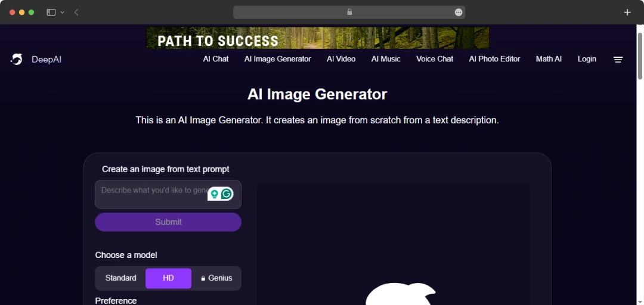Expand the sidebar dropdown chevron
The image size is (644, 305).
[x=63, y=13]
